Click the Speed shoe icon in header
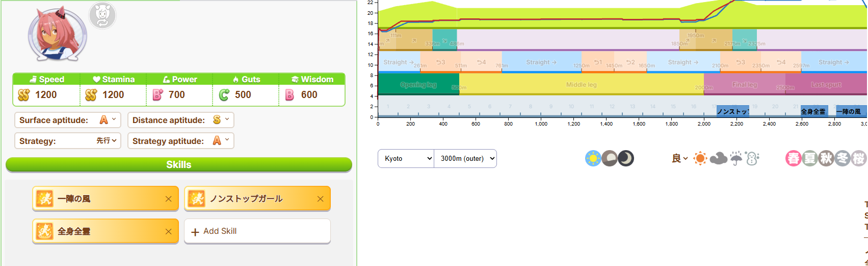The height and width of the screenshot is (266, 868). tap(34, 79)
